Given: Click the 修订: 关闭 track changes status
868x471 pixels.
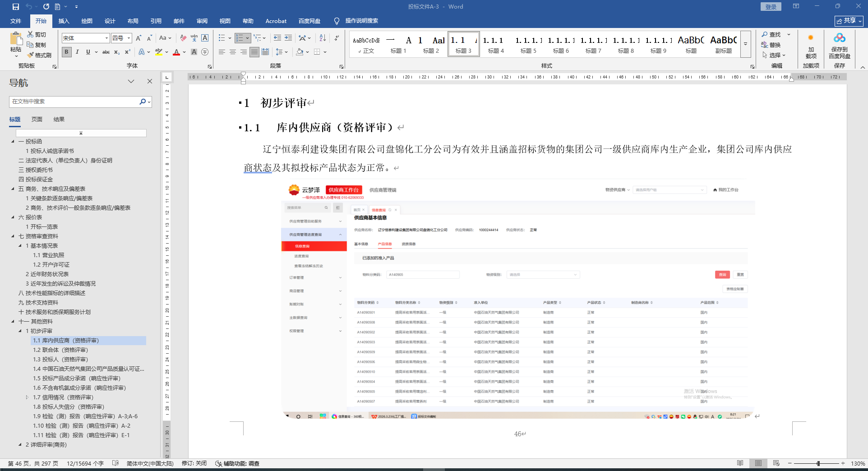Looking at the screenshot, I should (x=194, y=463).
